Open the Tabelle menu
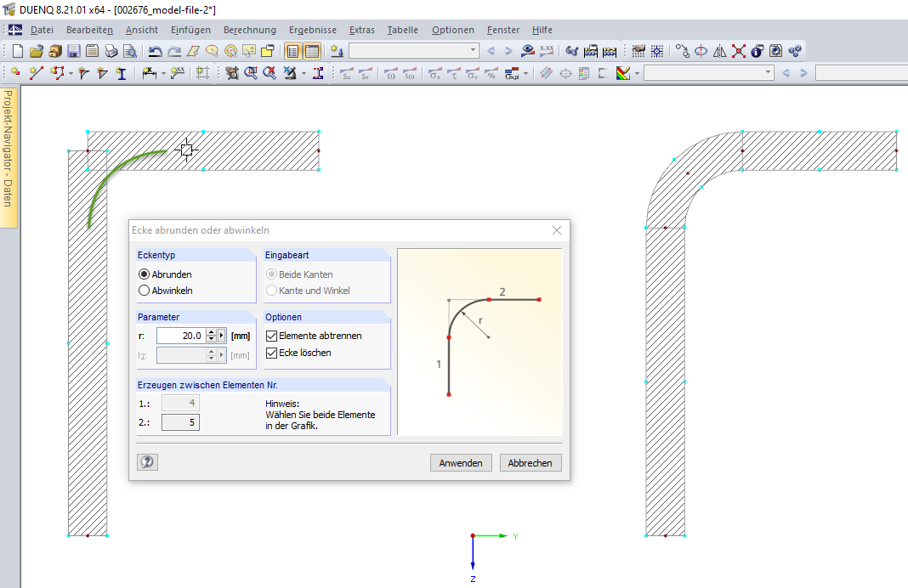Viewport: 908px width, 588px height. (x=402, y=30)
